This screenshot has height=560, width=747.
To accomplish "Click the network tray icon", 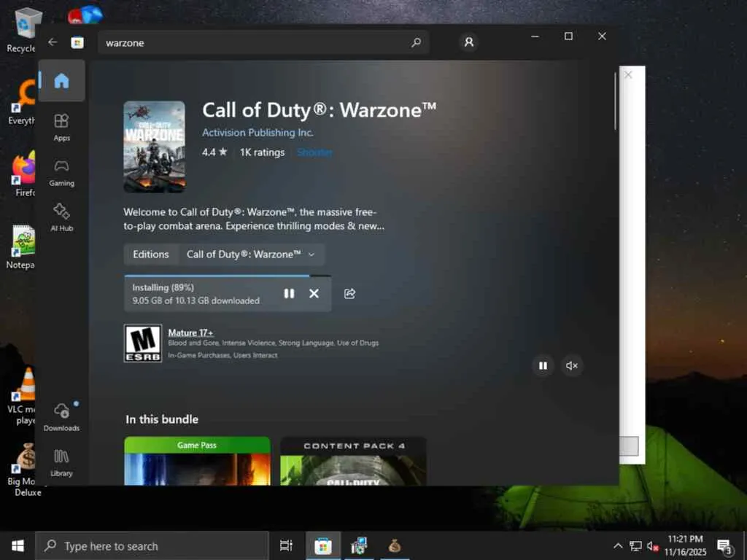I will pyautogui.click(x=635, y=545).
